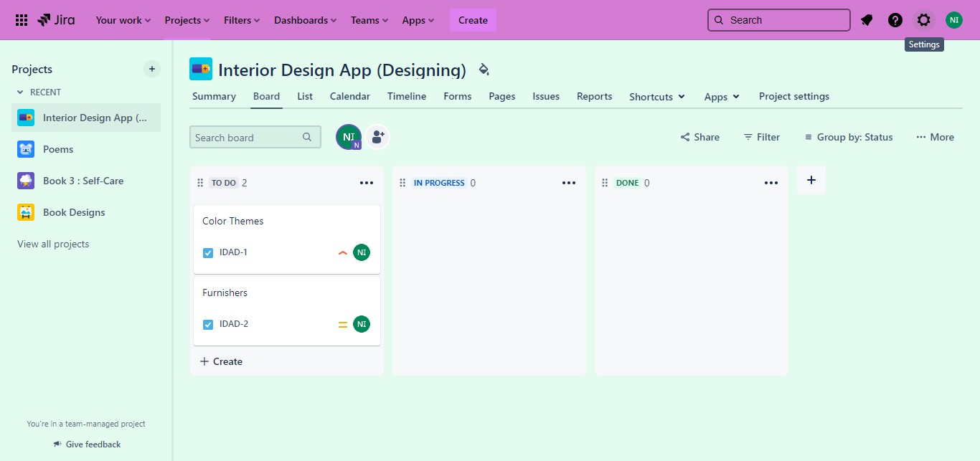The width and height of the screenshot is (980, 461).
Task: Click the project background paint bucket icon
Action: coord(484,70)
